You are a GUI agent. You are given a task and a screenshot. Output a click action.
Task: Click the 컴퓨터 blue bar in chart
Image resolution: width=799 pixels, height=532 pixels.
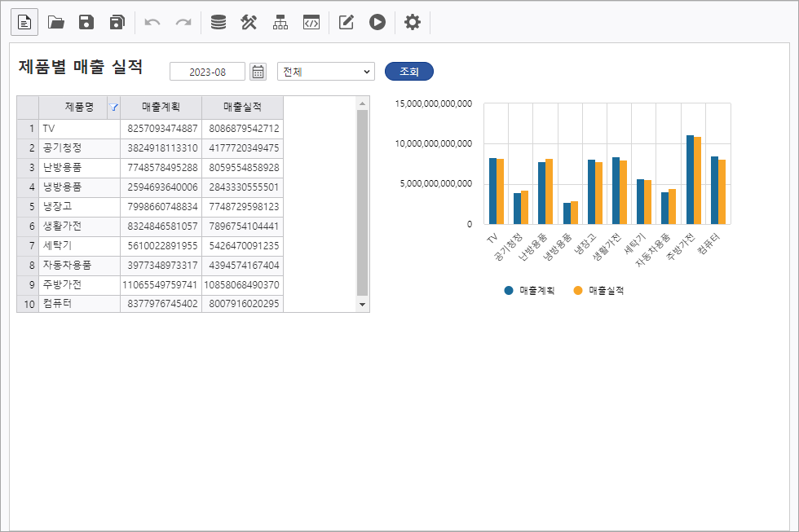click(x=714, y=191)
